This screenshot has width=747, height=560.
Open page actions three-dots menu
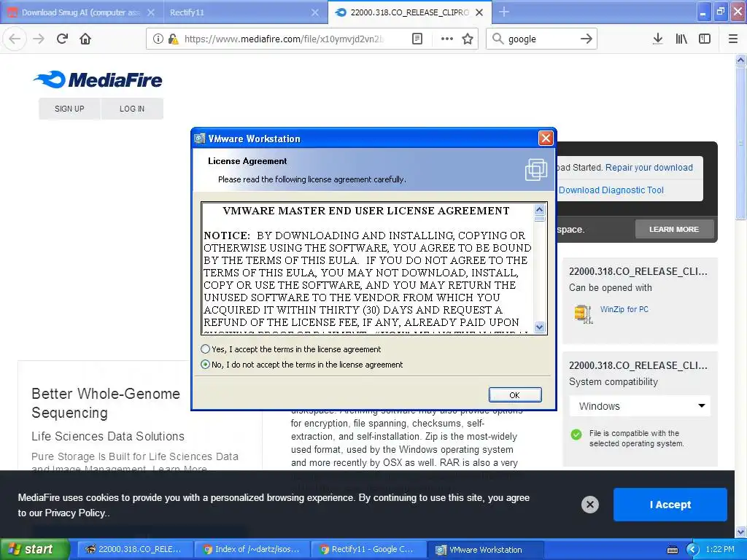tap(447, 39)
